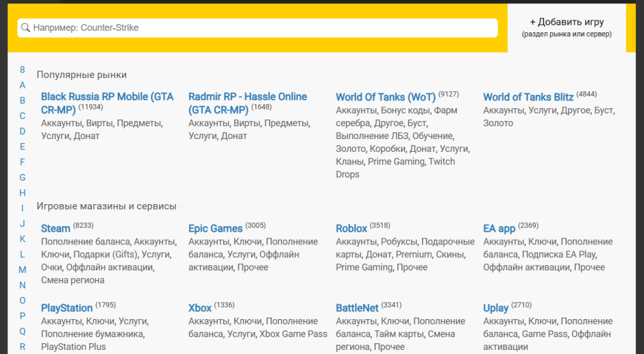Jump to letter P in index
Screen dimensions: 644x354
coord(23,316)
